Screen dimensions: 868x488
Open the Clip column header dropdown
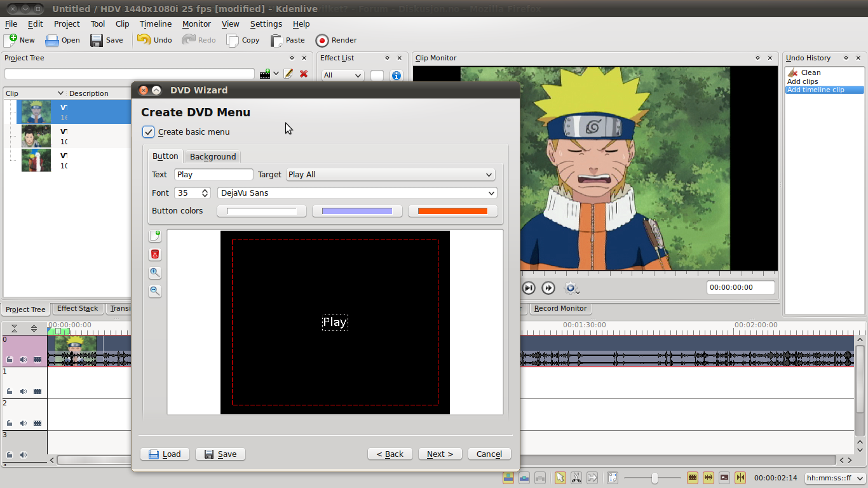pyautogui.click(x=61, y=93)
